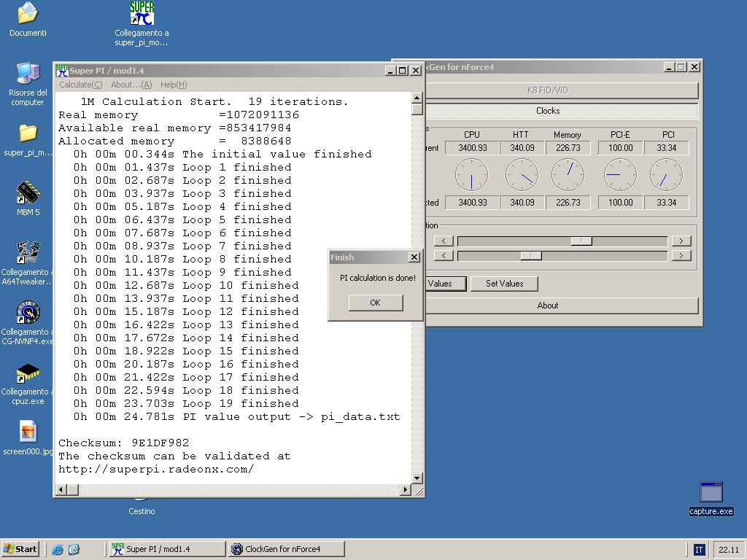
Task: Click the Super PI vertical scrollbar down arrow
Action: pos(417,478)
